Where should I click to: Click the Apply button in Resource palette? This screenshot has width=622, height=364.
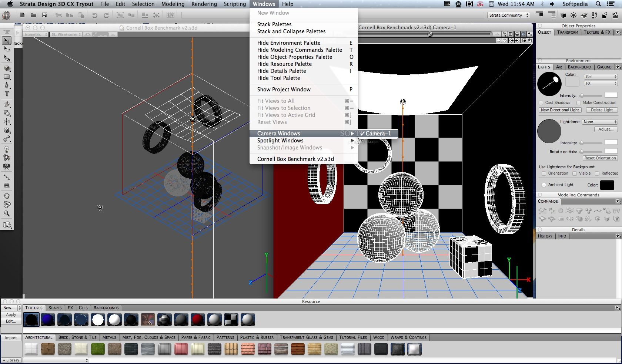[11, 314]
